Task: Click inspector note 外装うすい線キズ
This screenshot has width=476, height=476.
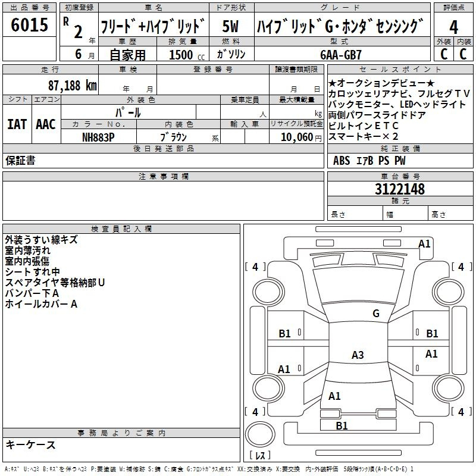Action: 41,240
